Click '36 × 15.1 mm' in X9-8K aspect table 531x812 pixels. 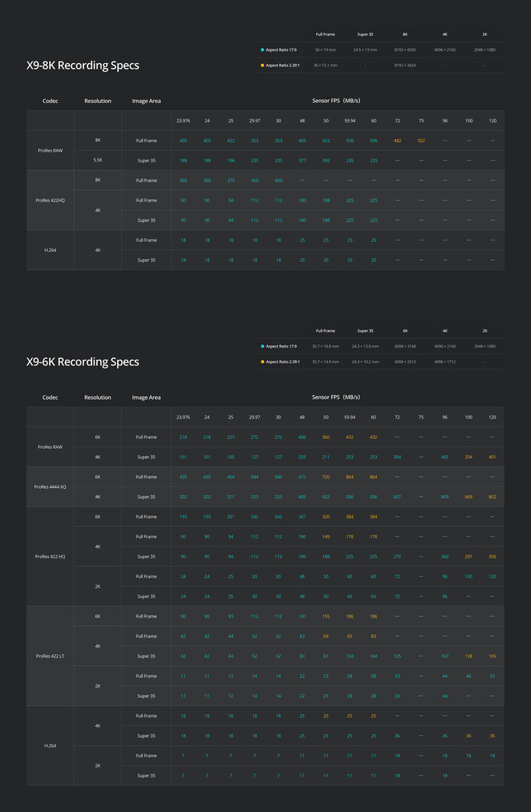tap(326, 66)
